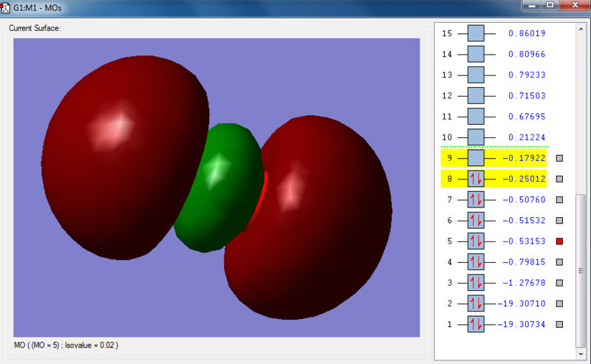Toggle surface marker for orbital 1
The height and width of the screenshot is (364, 591).
coord(560,324)
